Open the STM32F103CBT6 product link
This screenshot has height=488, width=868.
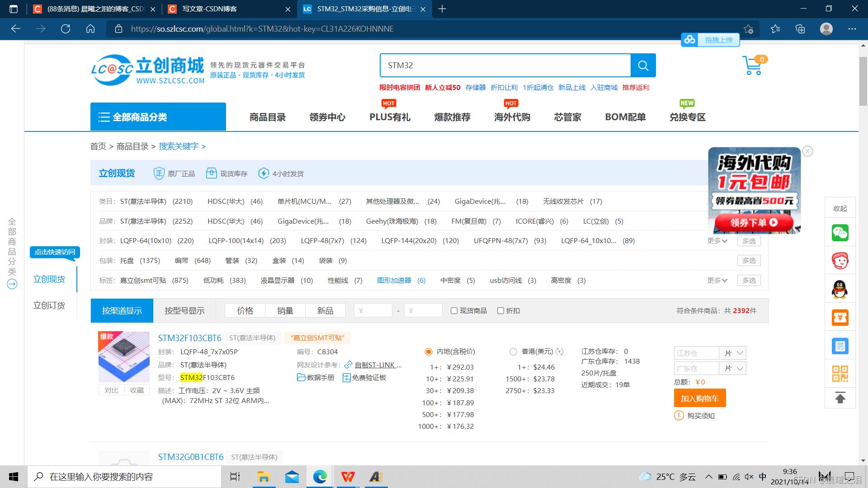tap(189, 338)
